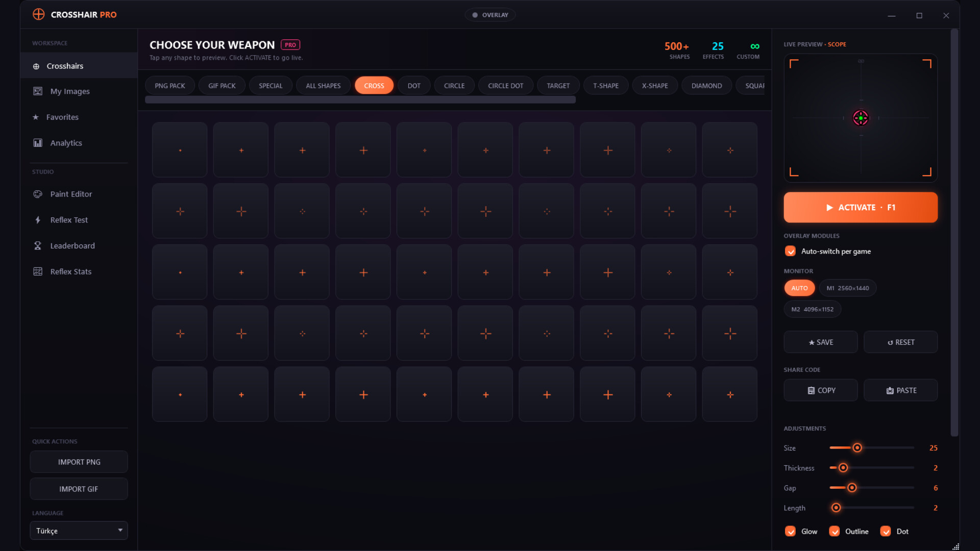The width and height of the screenshot is (980, 551).
Task: Paste a share code
Action: pos(901,390)
